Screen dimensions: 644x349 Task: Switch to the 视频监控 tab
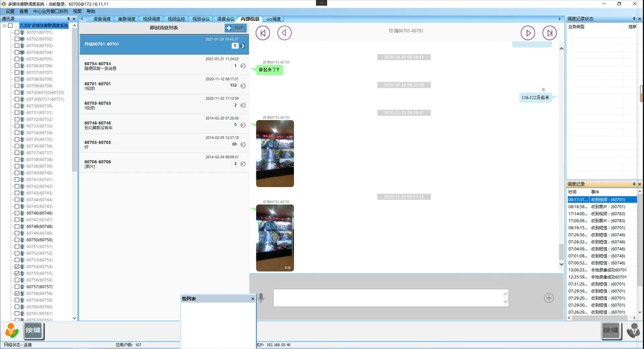point(176,19)
